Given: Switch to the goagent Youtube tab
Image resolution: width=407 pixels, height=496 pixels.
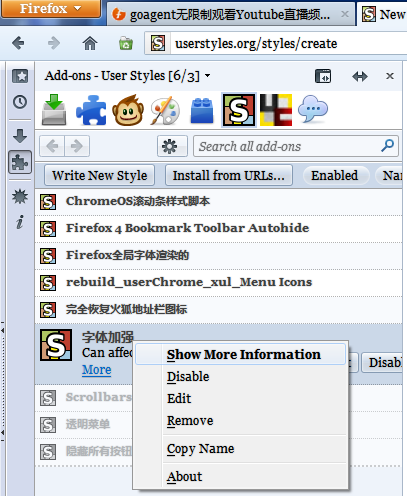Looking at the screenshot, I should 230,14.
